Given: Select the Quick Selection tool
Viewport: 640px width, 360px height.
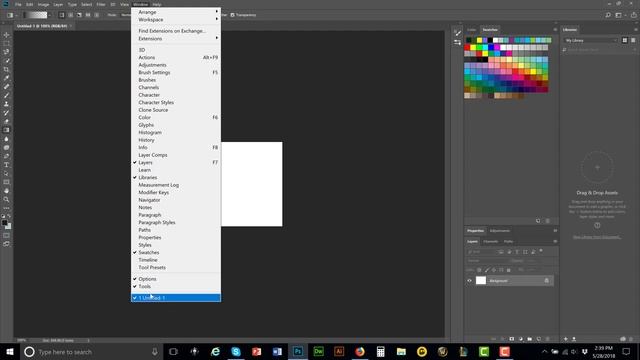Looking at the screenshot, I should (6, 60).
